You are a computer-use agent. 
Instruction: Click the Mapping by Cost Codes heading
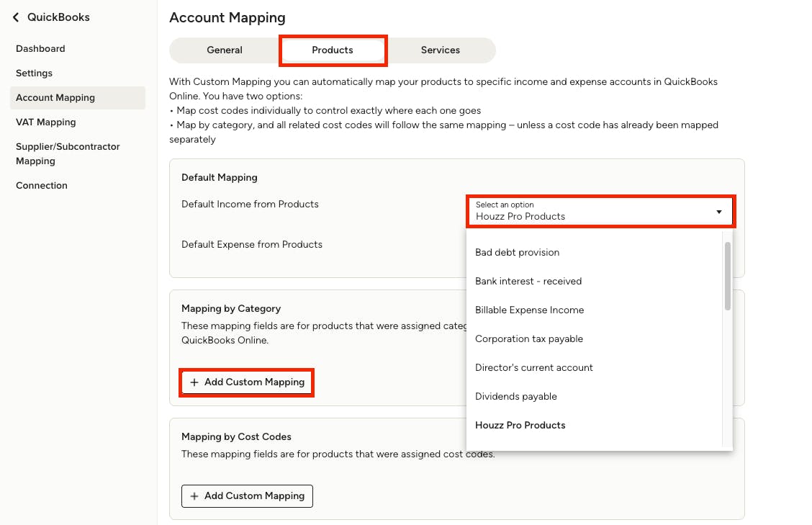236,437
